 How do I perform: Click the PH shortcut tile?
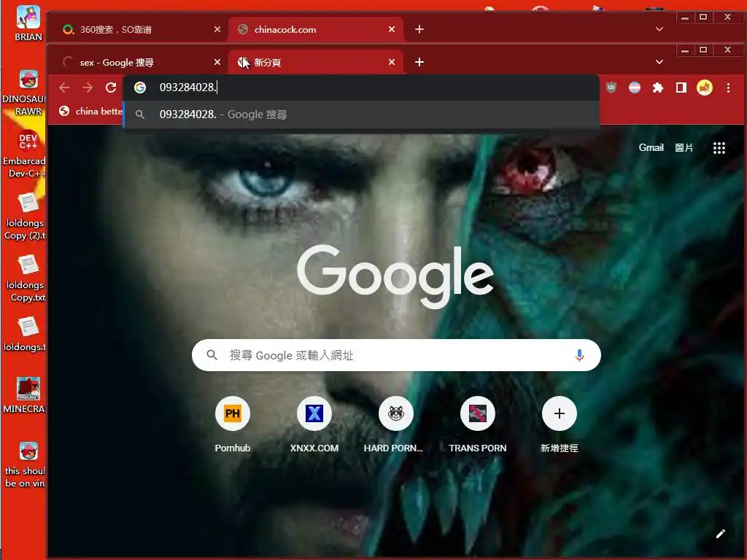click(x=233, y=424)
